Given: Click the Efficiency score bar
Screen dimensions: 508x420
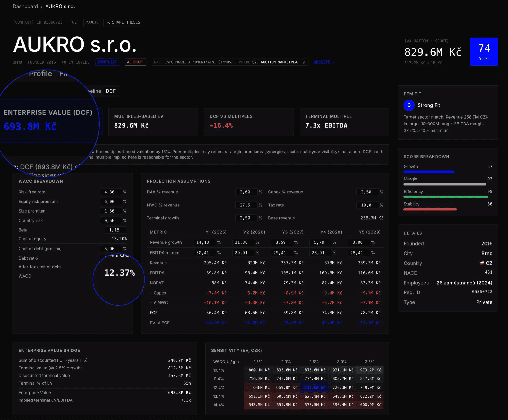Looking at the screenshot, I should pos(446,197).
